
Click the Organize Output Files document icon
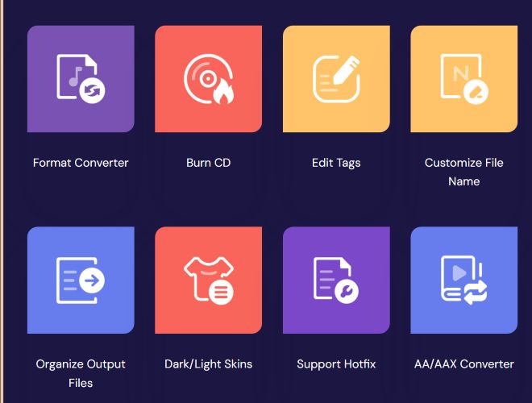[80, 280]
